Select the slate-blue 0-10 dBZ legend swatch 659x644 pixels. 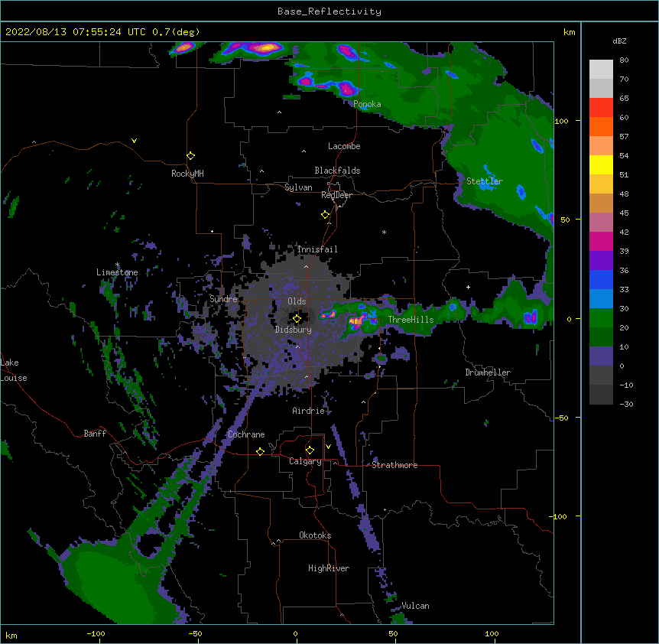[x=601, y=356]
